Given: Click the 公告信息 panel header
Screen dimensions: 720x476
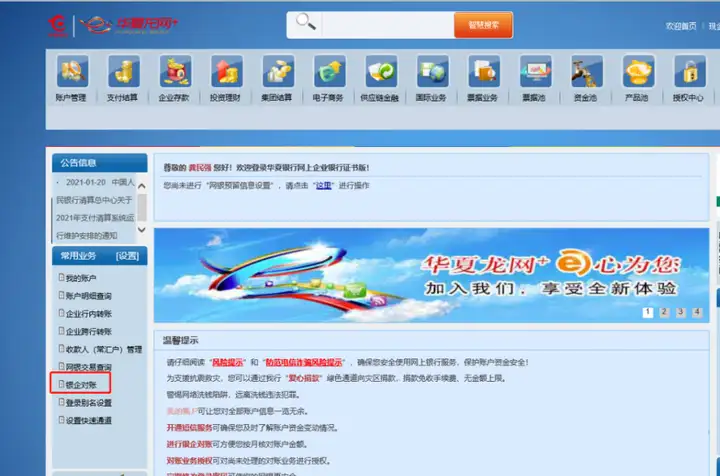Looking at the screenshot, I should pyautogui.click(x=100, y=162).
